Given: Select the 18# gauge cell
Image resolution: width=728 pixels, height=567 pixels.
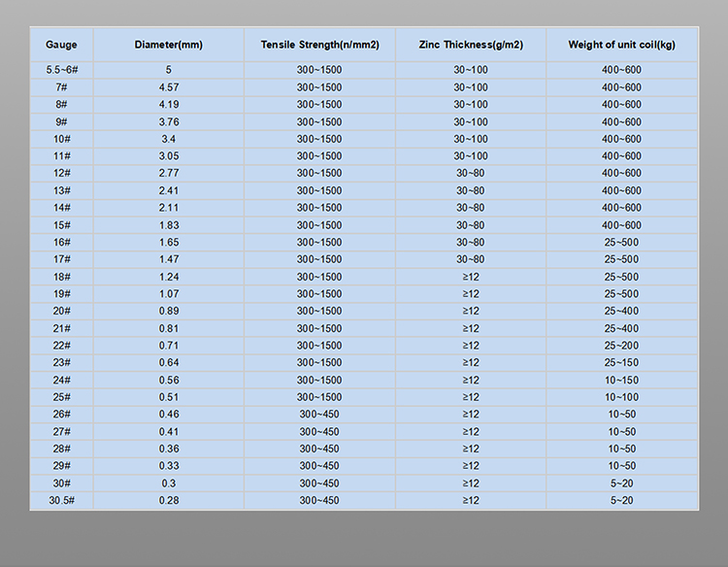Looking at the screenshot, I should (x=61, y=277).
